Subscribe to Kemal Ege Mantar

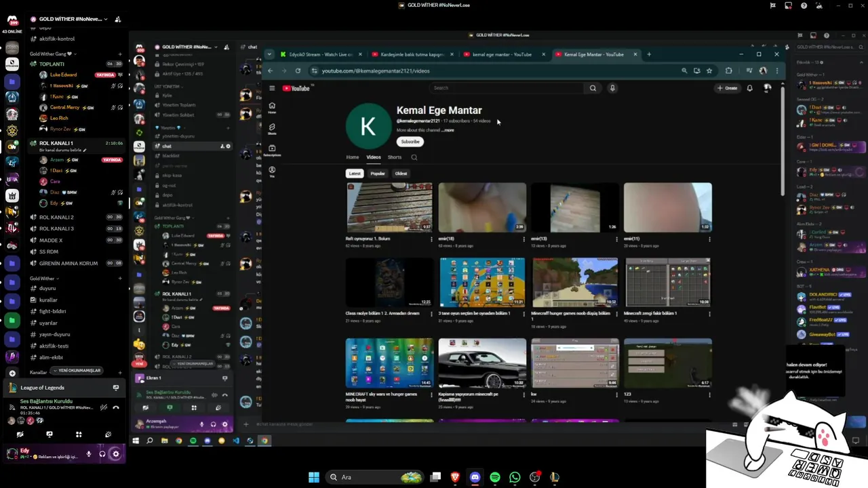[x=410, y=142]
